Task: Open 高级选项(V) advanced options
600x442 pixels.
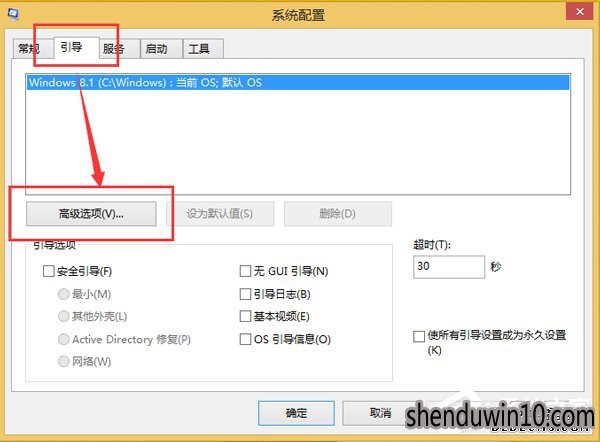Action: 91,214
